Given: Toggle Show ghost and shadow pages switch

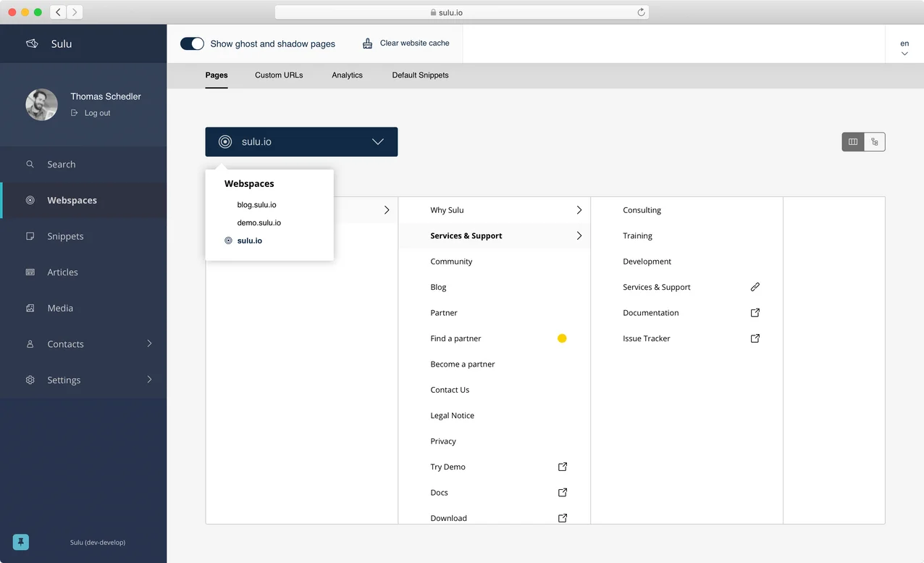Looking at the screenshot, I should [x=192, y=43].
